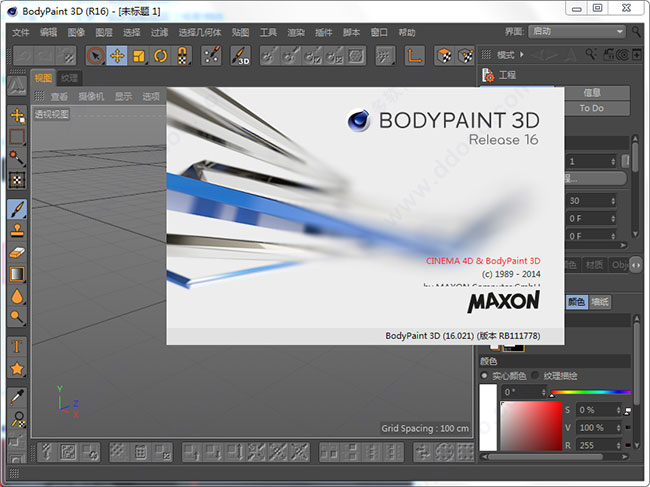Switch to the Wallpaper (墙纸) tab
Image resolution: width=650 pixels, height=487 pixels.
599,302
